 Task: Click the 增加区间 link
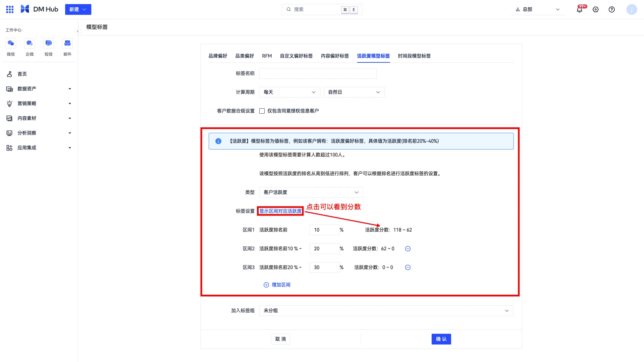pos(281,285)
